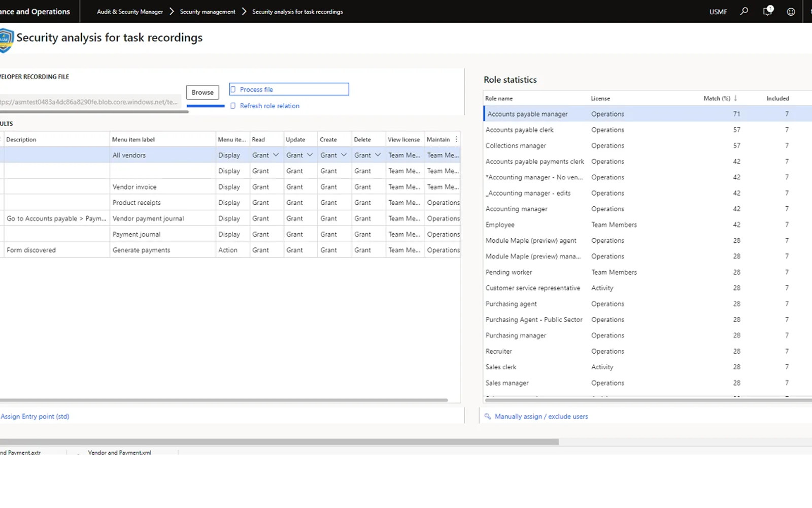Image resolution: width=812 pixels, height=508 pixels.
Task: Click the License column header
Action: 600,98
